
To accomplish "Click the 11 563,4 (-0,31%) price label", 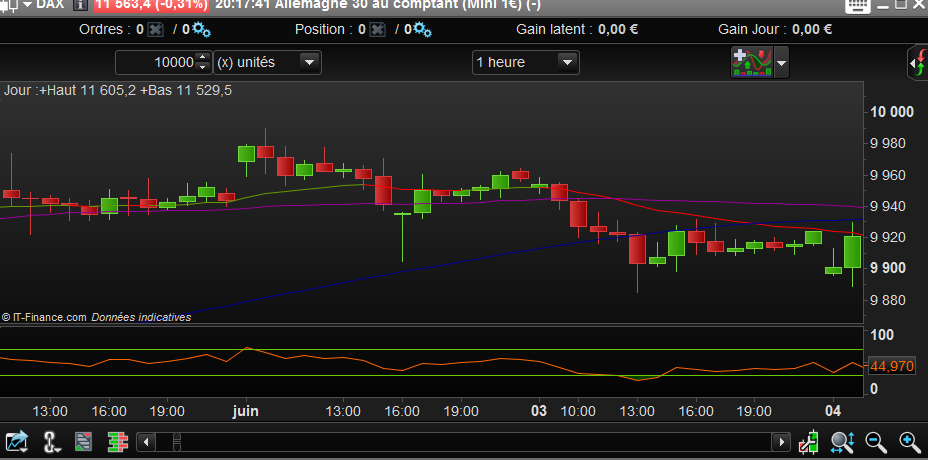I will point(152,5).
